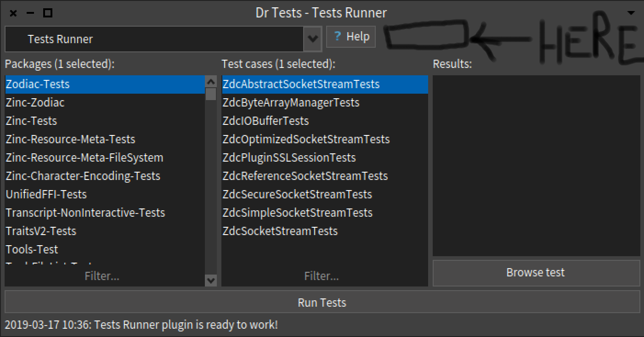Viewport: 644px width, 337px height.
Task: Click the maximize window icon
Action: 47,13
